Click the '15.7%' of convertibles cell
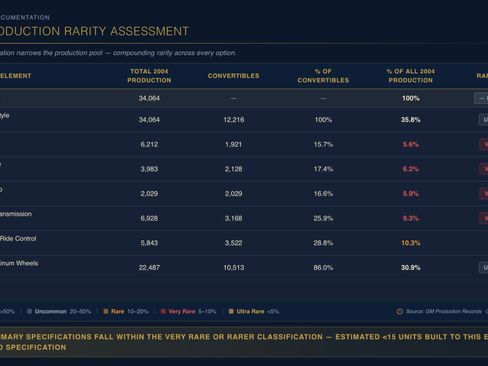 323,144
